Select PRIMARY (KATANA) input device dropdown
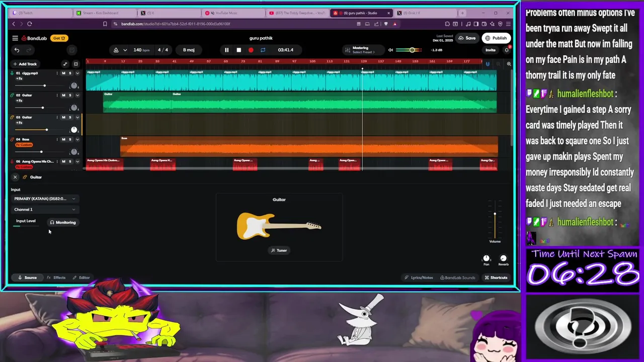The image size is (644, 362). point(45,199)
